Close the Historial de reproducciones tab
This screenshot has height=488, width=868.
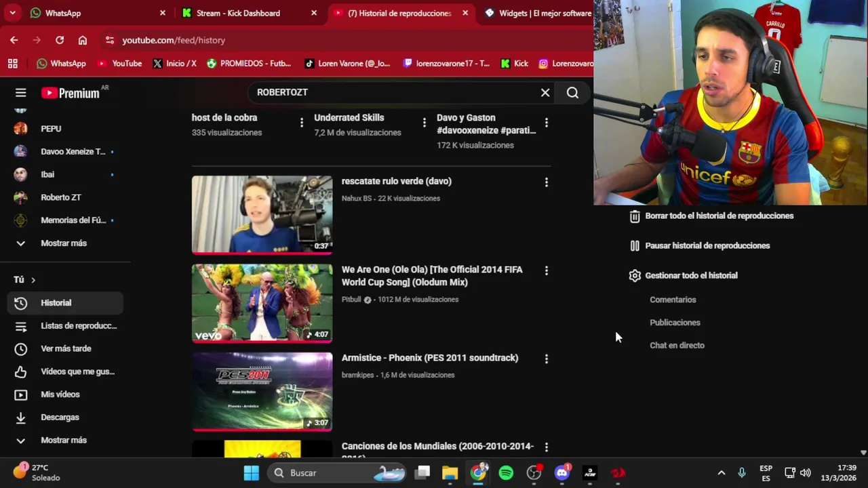pos(465,13)
